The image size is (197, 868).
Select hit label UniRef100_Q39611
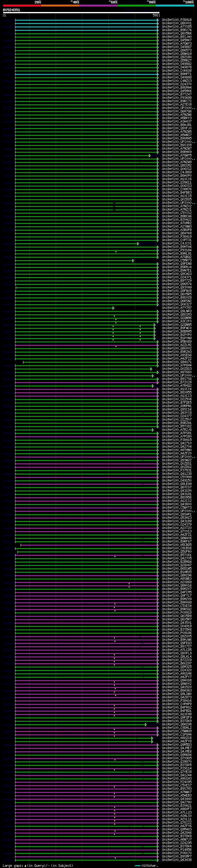(x=177, y=182)
